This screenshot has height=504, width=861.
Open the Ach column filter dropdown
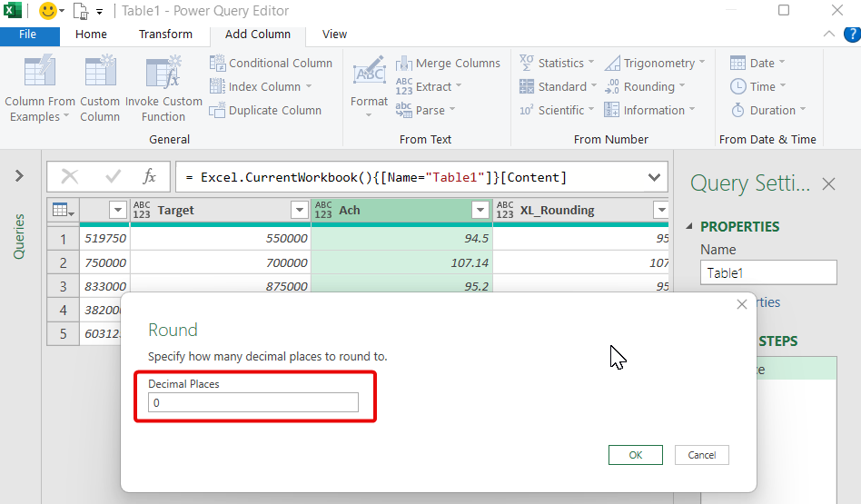480,211
